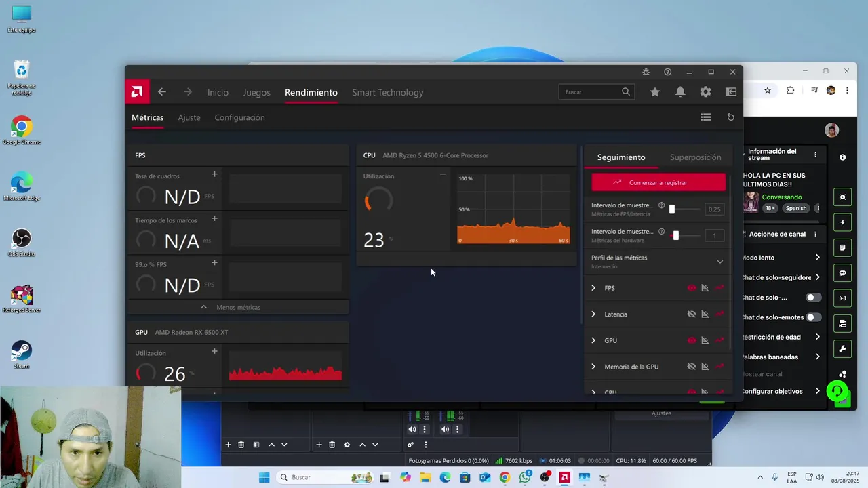
Task: Click OBS add scene plus icon
Action: click(229, 445)
